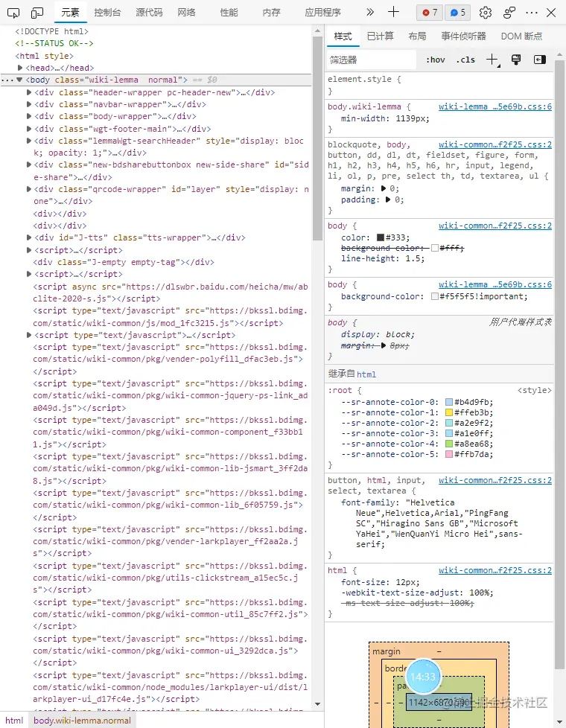The width and height of the screenshot is (566, 728).
Task: Open wiki-common css link beside button, html, input rule
Action: click(x=495, y=481)
